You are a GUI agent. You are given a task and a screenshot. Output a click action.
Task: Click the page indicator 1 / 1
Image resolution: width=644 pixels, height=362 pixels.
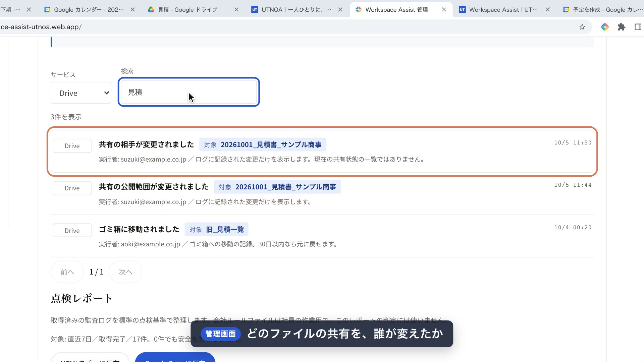click(x=96, y=272)
